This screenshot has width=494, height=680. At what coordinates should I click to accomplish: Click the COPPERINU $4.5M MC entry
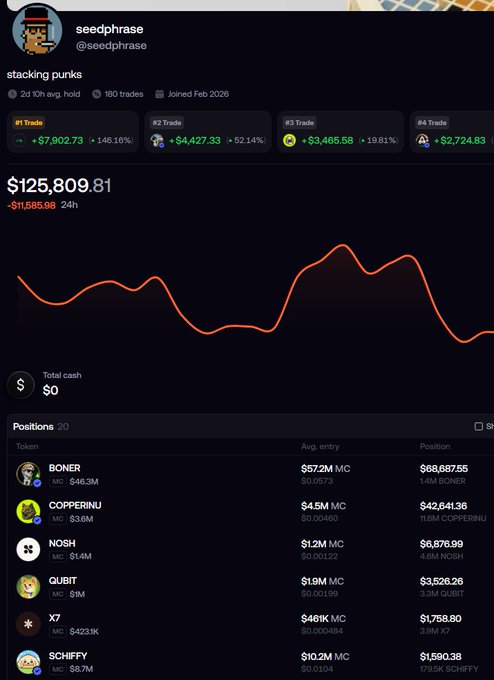(324, 506)
